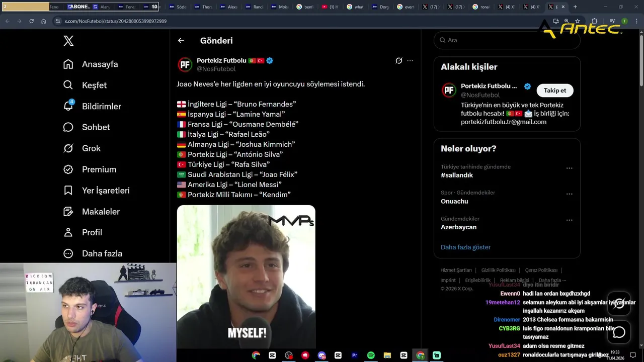Click the address bar URL
This screenshot has width=644, height=362.
click(x=116, y=21)
